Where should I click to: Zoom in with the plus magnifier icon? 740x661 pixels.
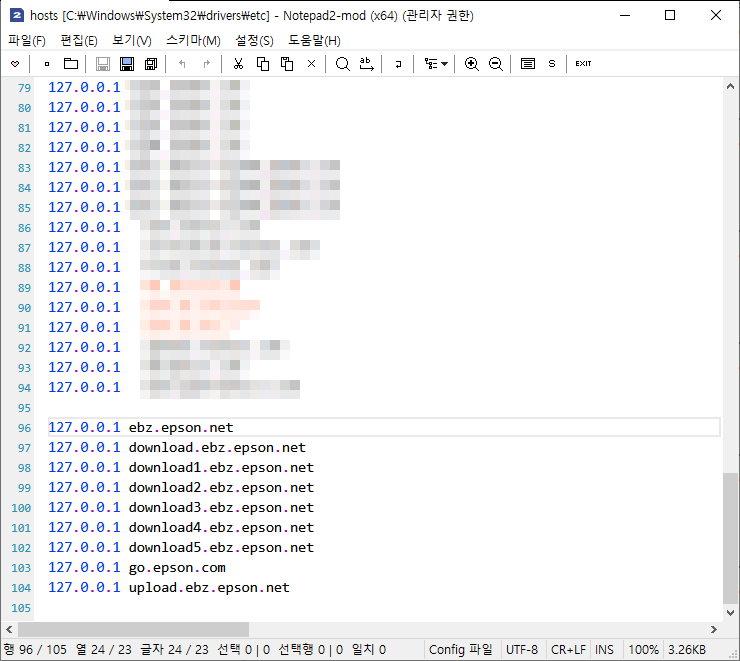471,64
